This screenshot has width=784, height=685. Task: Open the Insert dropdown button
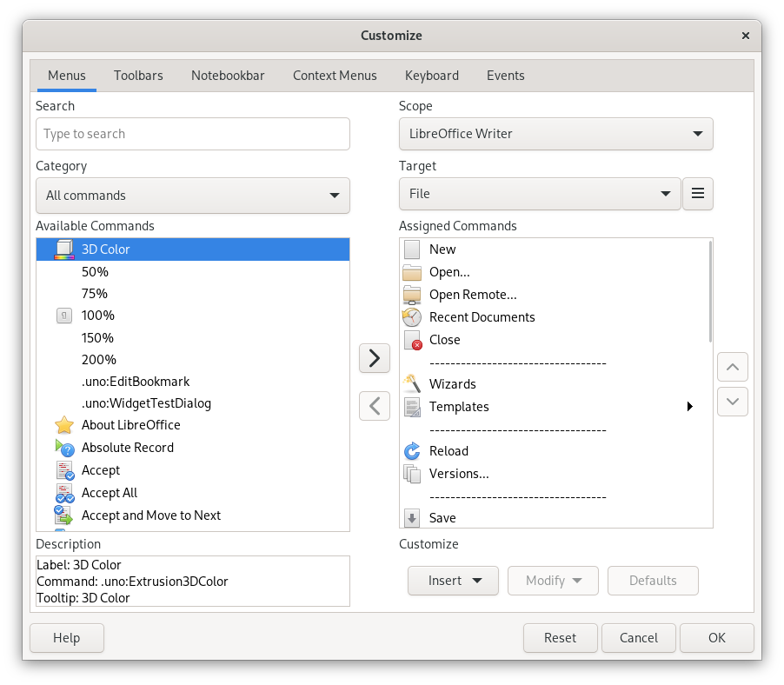[x=452, y=581]
